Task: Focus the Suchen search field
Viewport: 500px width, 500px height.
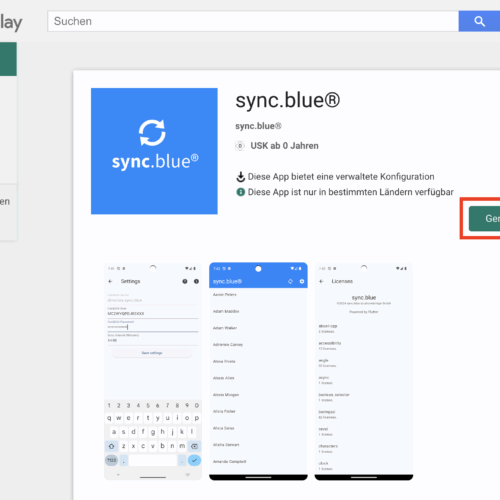Action: pos(253,21)
